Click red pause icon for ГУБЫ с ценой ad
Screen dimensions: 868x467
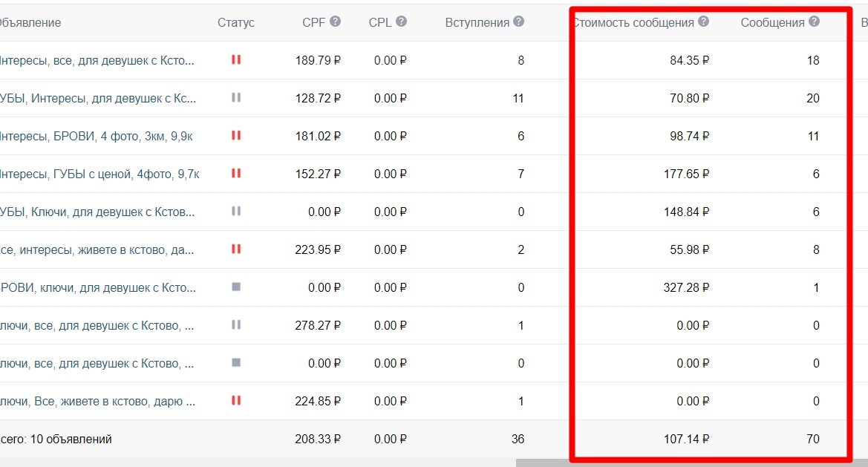236,173
